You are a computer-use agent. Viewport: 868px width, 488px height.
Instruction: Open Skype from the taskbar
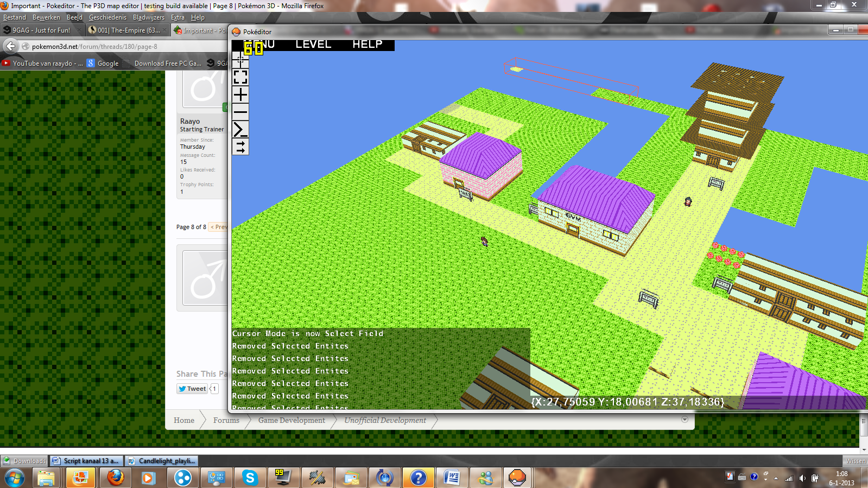[x=250, y=478]
